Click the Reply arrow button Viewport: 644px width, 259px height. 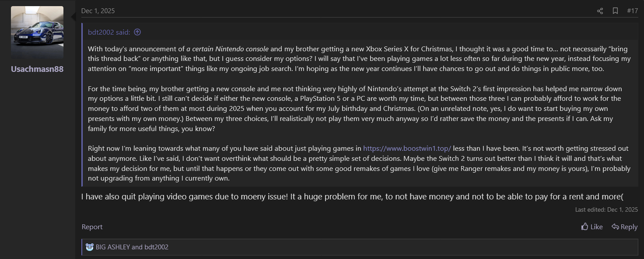(624, 227)
